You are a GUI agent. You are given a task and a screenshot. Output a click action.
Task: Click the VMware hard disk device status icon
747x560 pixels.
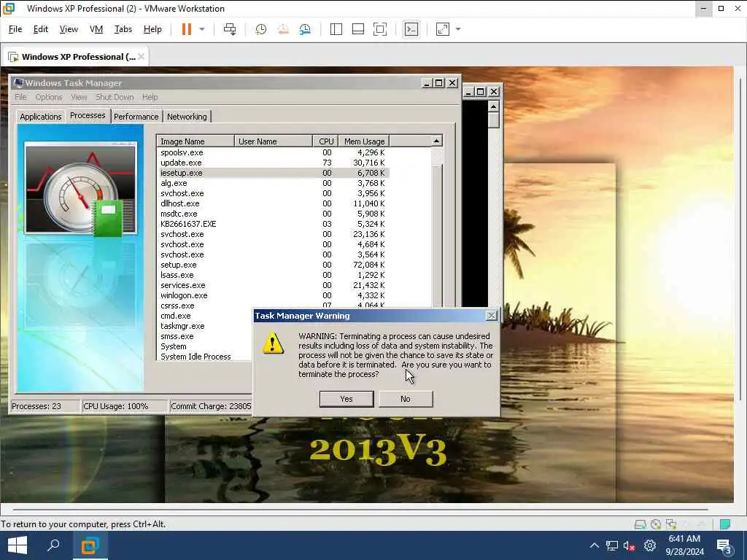point(640,524)
